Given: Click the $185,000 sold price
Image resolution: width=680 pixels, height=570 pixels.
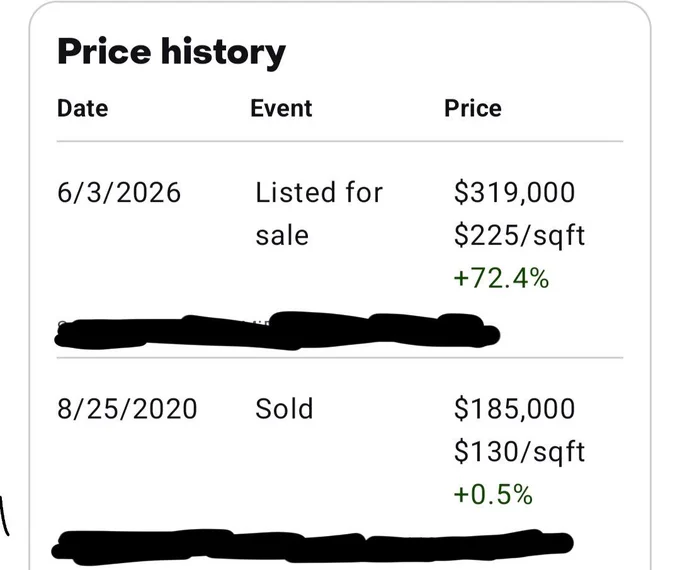Looking at the screenshot, I should pos(514,409).
